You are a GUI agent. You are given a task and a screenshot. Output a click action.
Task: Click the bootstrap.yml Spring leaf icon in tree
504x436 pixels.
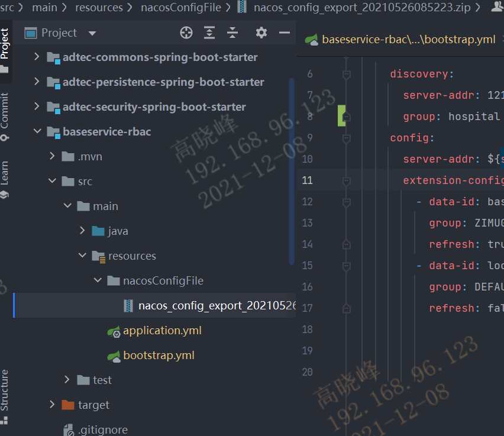(114, 356)
